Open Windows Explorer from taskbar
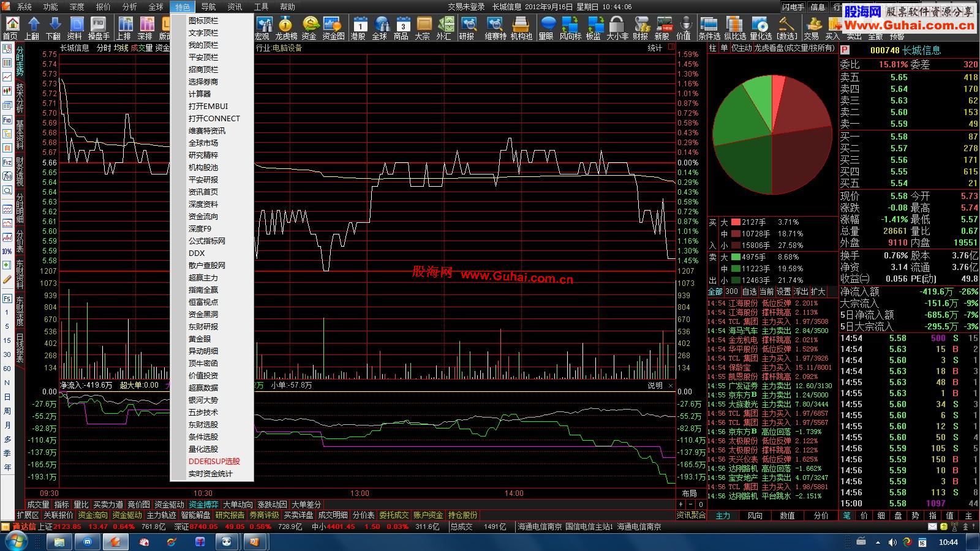The width and height of the screenshot is (980, 551). (x=60, y=542)
